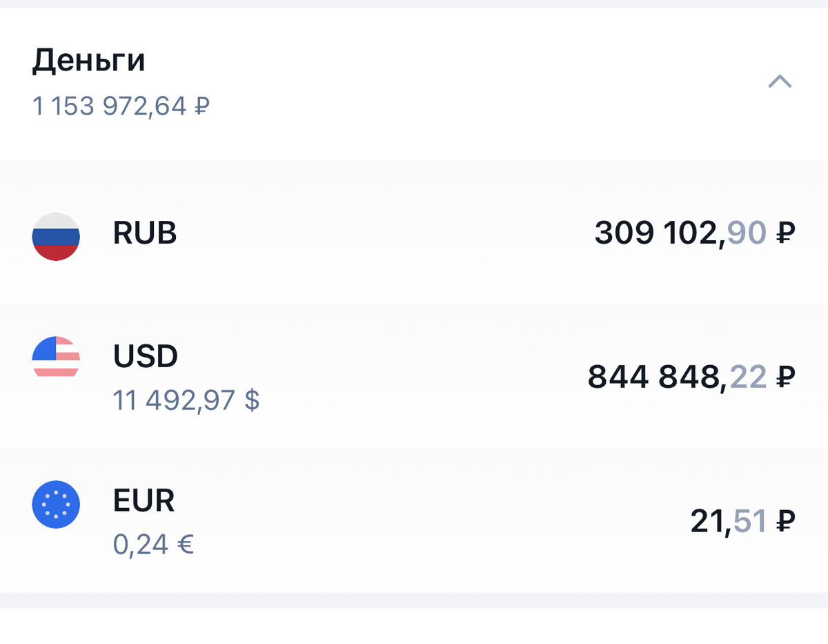
Task: Tap the 21,51 ₽ balance
Action: pyautogui.click(x=743, y=521)
